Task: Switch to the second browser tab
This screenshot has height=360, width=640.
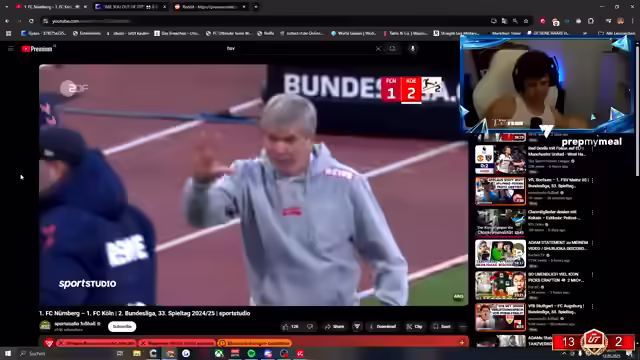Action: [x=130, y=7]
